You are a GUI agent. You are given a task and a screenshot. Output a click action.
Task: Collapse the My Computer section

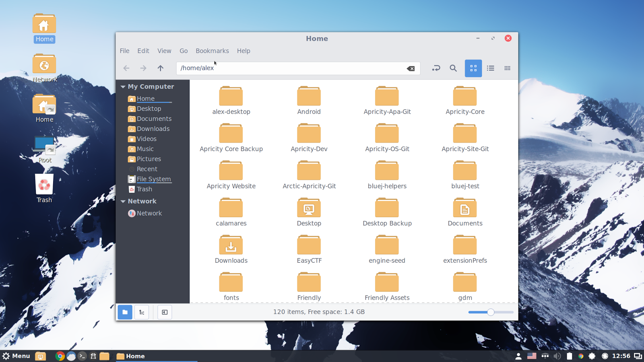pyautogui.click(x=123, y=86)
